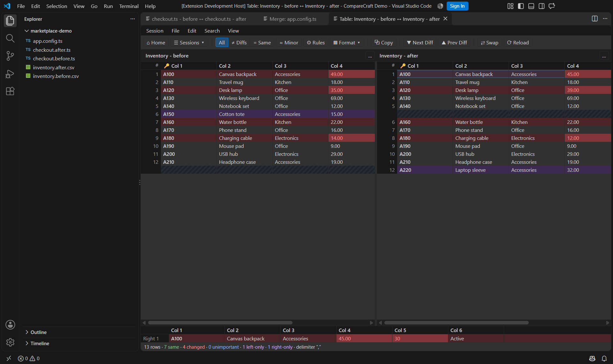Show only Same rows filter
Image resolution: width=613 pixels, height=364 pixels.
[262, 42]
